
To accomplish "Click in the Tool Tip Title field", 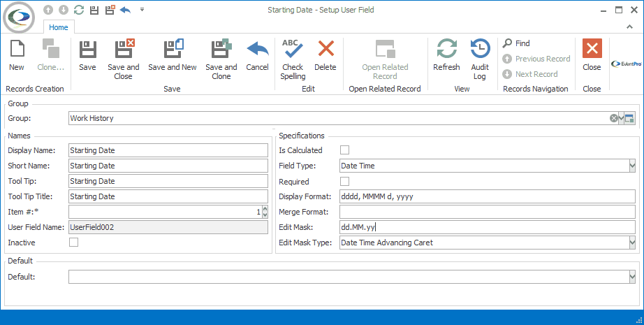I will tap(168, 196).
